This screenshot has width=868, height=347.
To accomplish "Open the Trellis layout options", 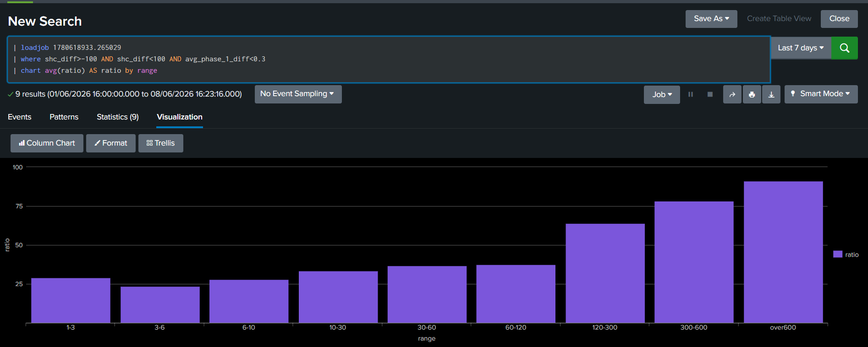I will (161, 143).
